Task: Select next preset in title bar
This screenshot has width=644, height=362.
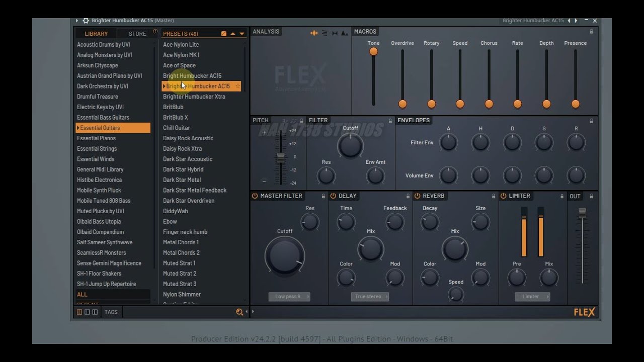Action: (x=576, y=21)
